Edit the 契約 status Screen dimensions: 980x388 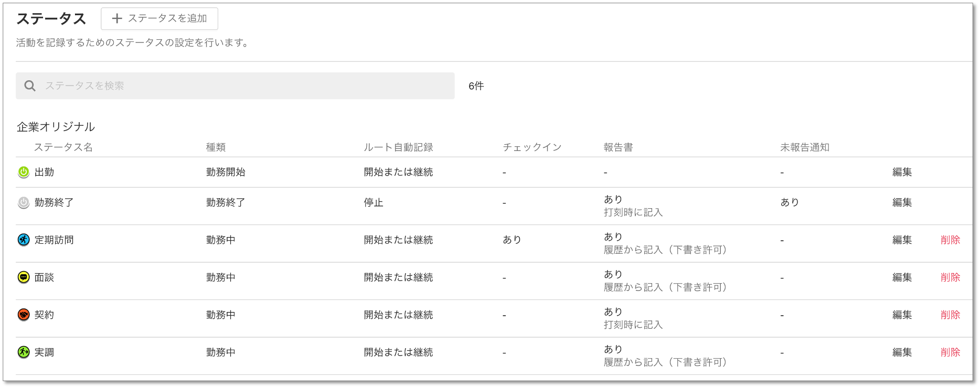point(902,315)
